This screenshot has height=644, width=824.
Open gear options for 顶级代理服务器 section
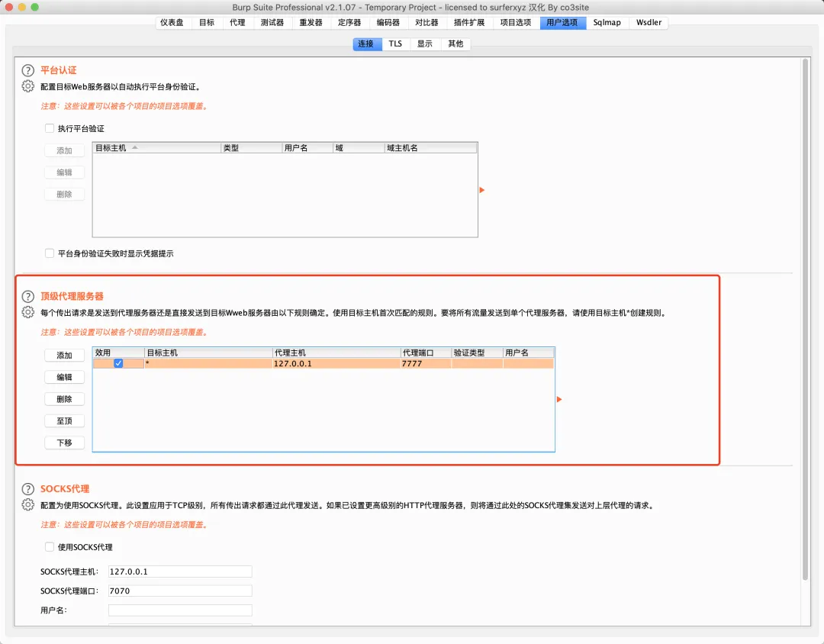coord(28,312)
